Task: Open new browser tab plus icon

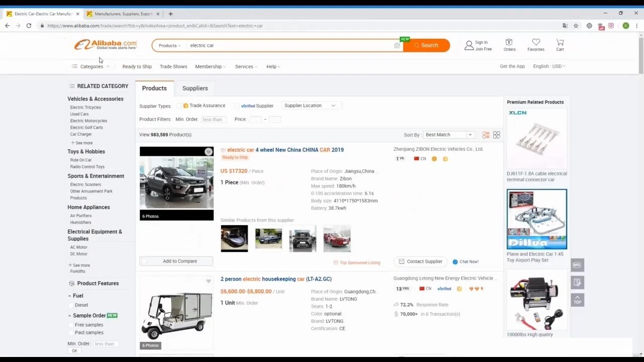Action: click(x=171, y=14)
